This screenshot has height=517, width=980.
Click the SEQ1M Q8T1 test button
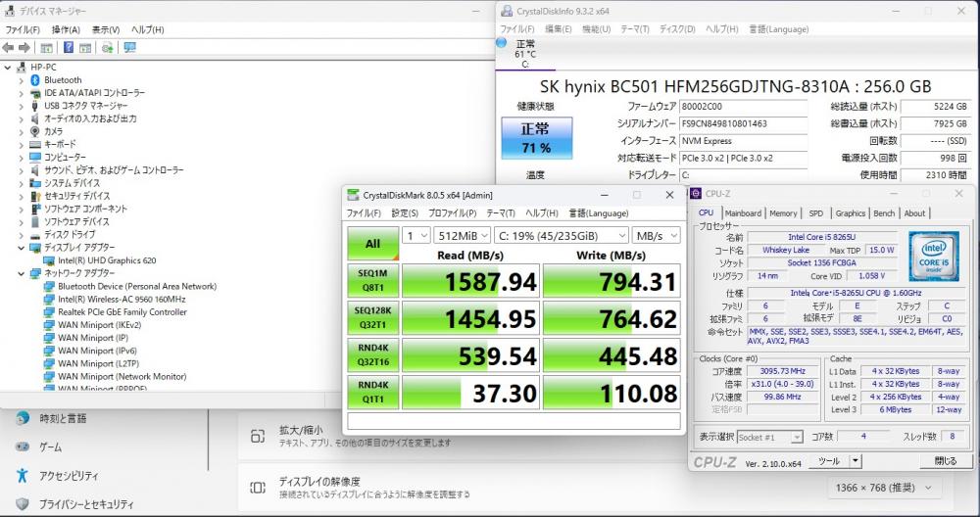[x=373, y=280]
